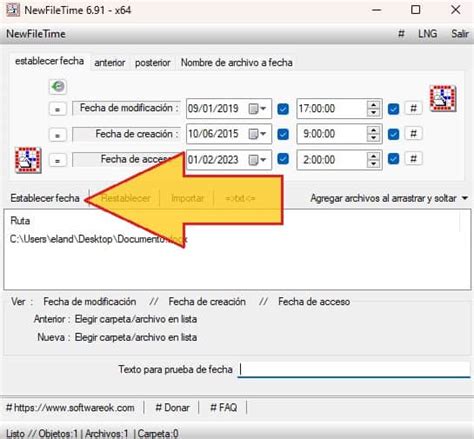Open calendar dropdown for date 01/02/2023
Image resolution: width=474 pixels, height=439 pixels.
coord(258,160)
